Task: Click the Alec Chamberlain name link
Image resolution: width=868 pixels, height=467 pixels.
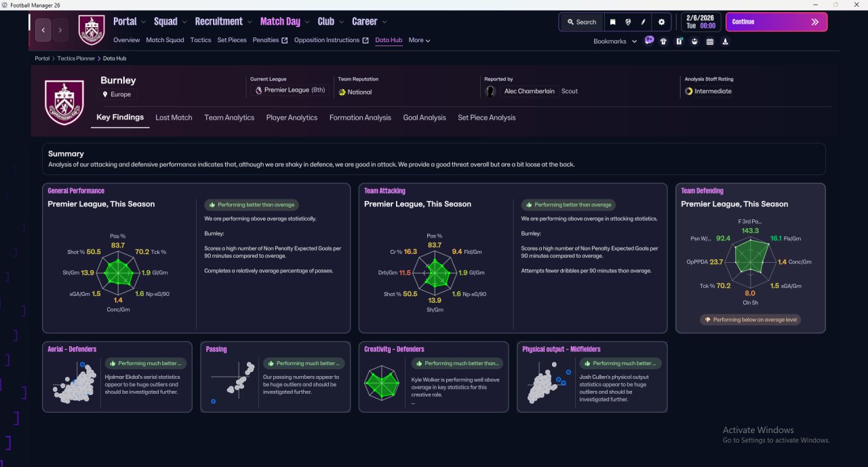Action: (529, 91)
